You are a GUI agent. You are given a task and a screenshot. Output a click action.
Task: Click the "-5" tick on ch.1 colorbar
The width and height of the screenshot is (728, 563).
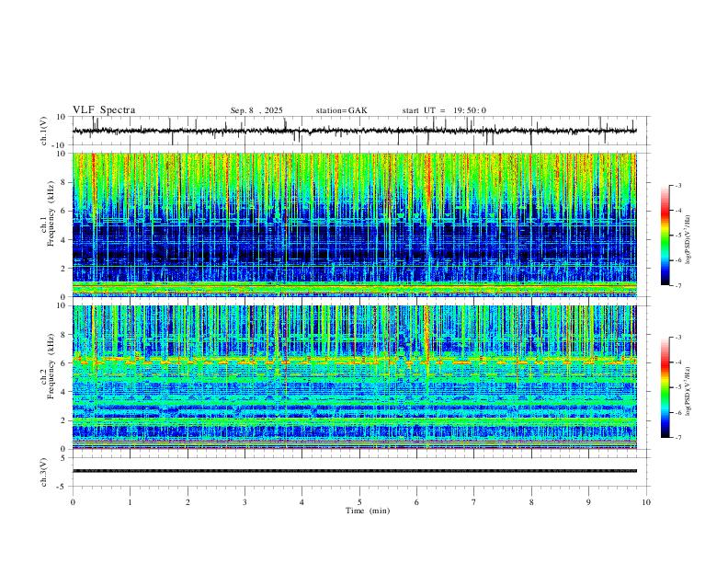pos(677,236)
